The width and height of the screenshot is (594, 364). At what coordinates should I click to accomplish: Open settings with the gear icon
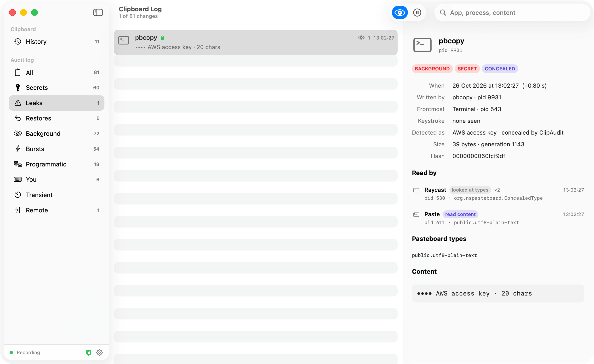[x=100, y=353]
